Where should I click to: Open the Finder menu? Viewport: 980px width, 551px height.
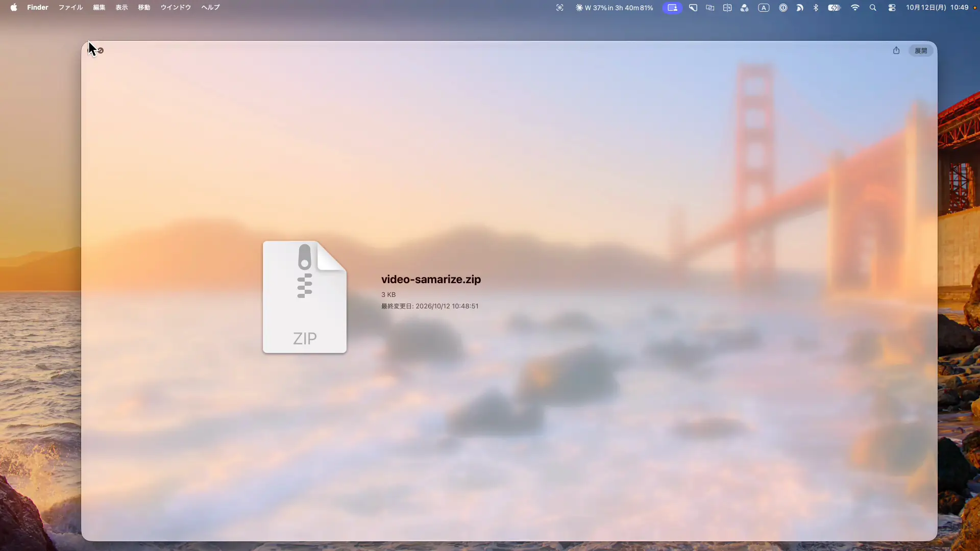[x=38, y=8]
